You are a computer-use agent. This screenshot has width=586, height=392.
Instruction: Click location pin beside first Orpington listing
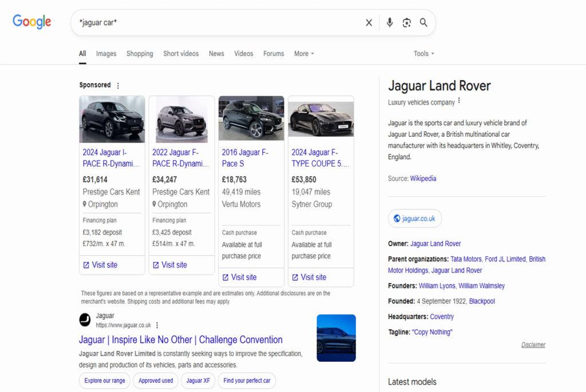(85, 204)
